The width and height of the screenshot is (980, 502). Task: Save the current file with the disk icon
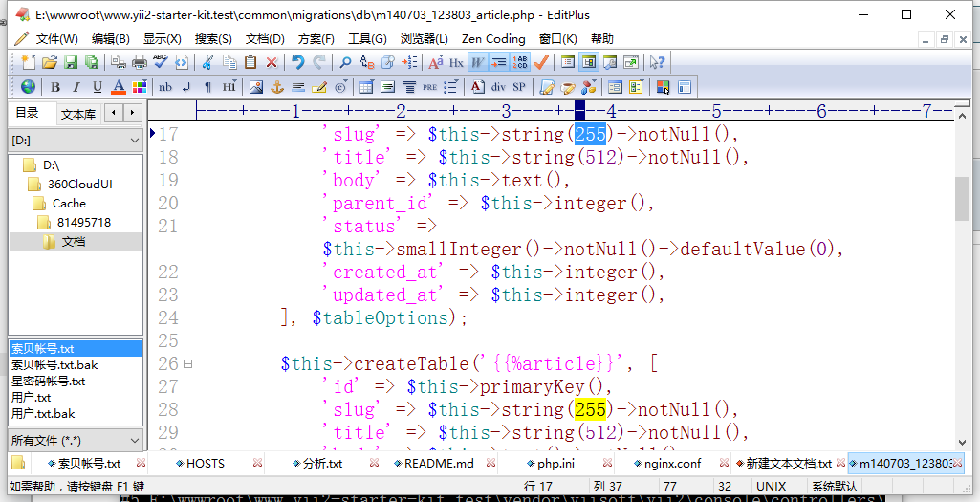[x=71, y=62]
